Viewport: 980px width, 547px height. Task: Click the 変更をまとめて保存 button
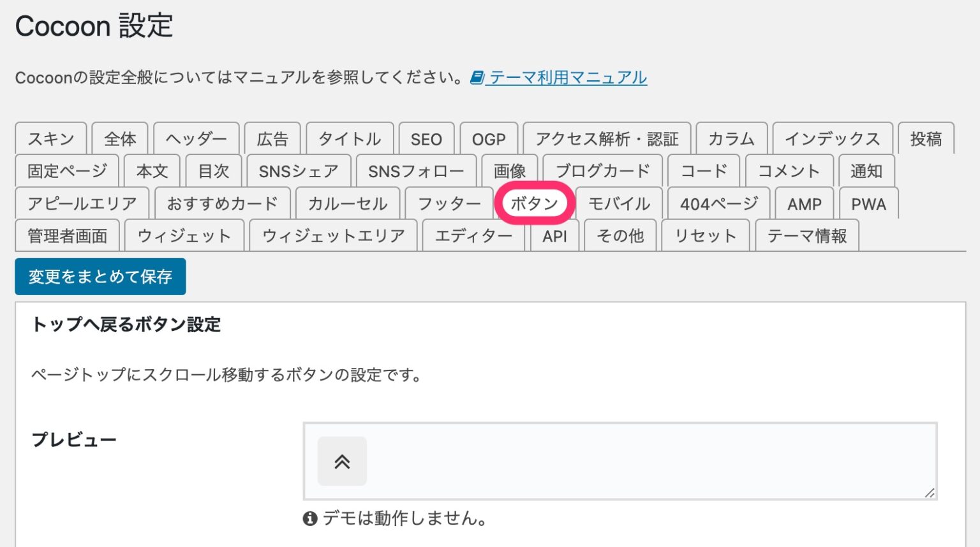pos(100,276)
